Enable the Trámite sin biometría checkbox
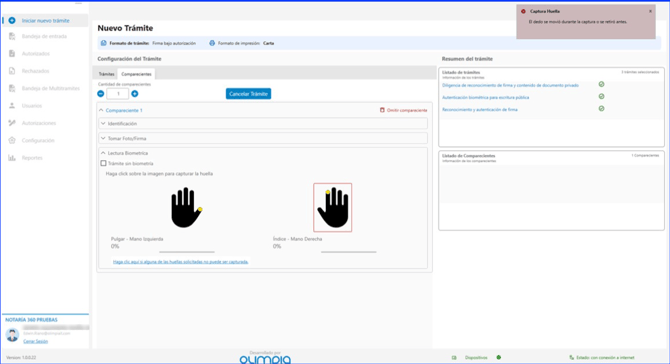 103,163
